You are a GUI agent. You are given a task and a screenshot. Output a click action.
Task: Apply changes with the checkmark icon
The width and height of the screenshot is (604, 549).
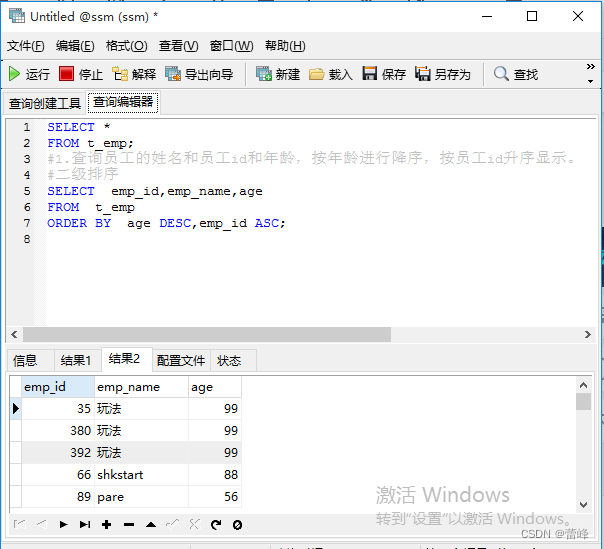pyautogui.click(x=173, y=524)
